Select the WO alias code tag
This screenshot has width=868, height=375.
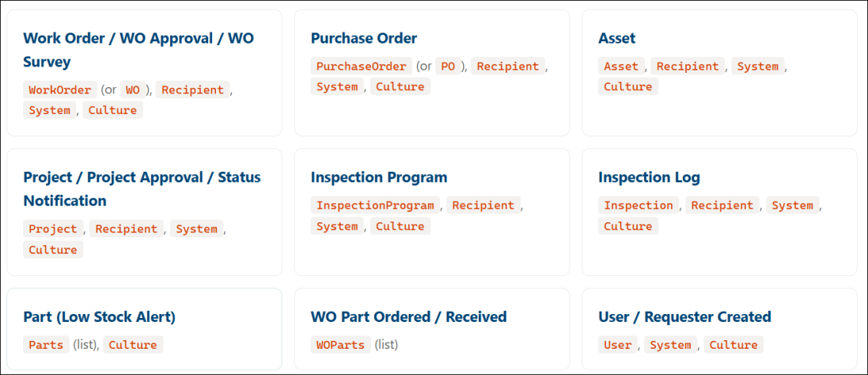click(133, 90)
